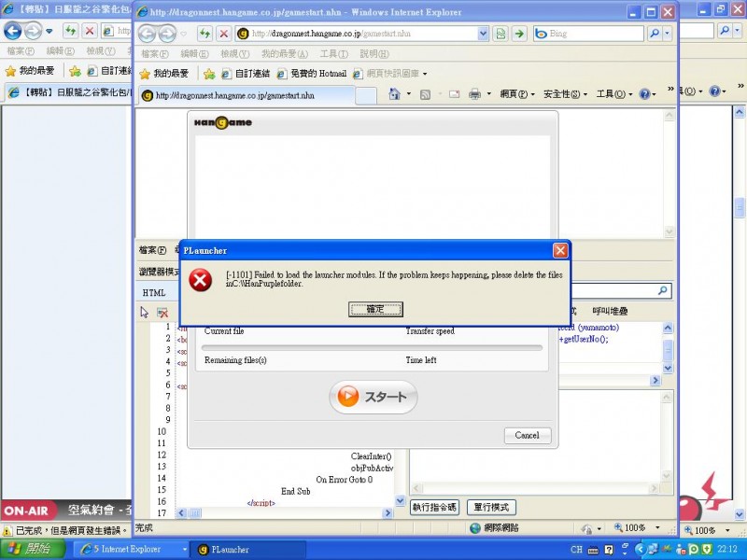Image resolution: width=747 pixels, height=560 pixels.
Task: Open the 安全性(S) safety menu
Action: point(566,94)
